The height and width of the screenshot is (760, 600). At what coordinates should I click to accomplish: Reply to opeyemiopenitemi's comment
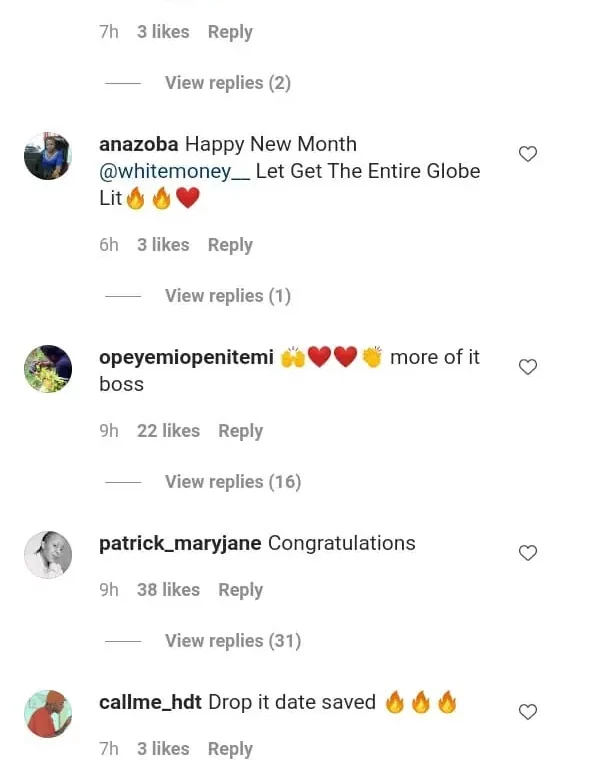coord(240,431)
